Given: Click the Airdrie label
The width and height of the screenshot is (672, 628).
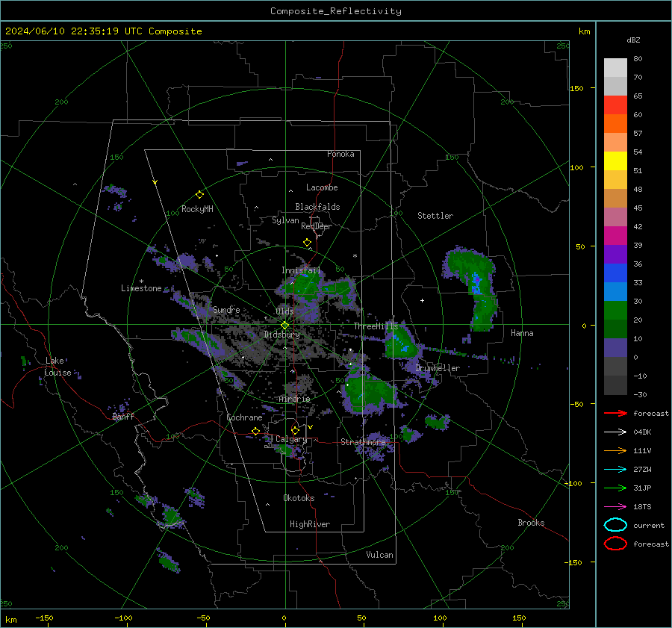Looking at the screenshot, I should click(x=294, y=399).
